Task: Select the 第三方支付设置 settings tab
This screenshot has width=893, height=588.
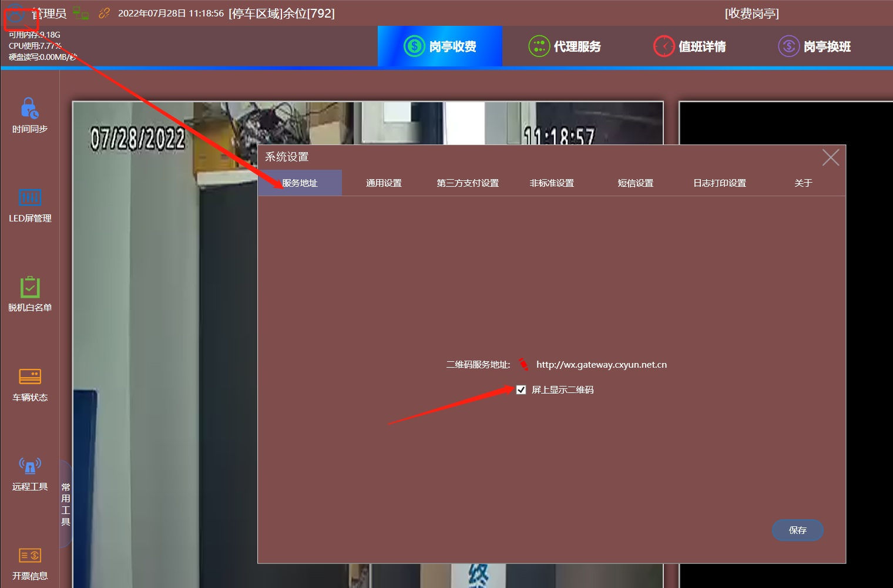Action: [468, 183]
